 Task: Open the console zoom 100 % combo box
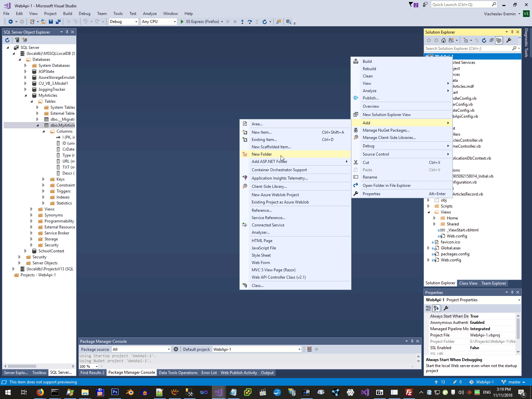(x=88, y=366)
